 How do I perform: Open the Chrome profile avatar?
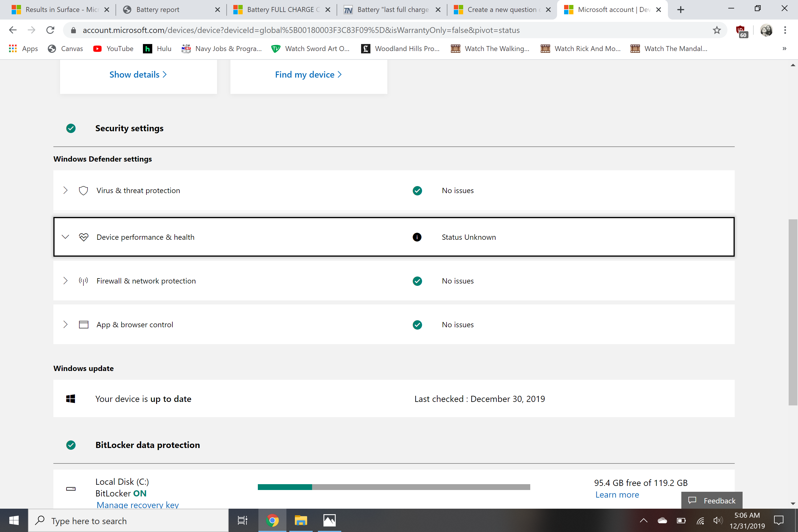click(766, 30)
